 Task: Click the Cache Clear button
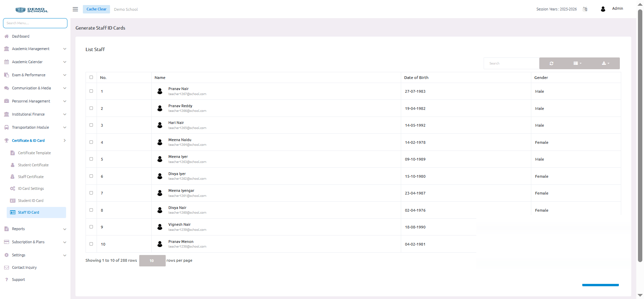(96, 9)
